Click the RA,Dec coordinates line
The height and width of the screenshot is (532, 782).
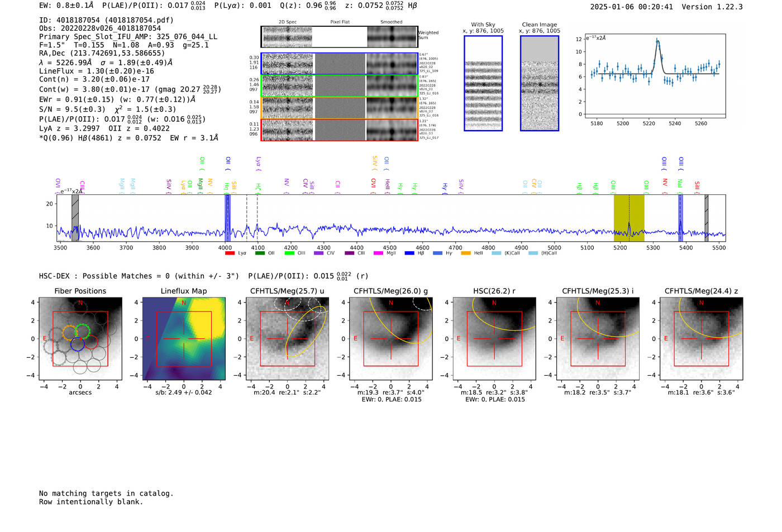pyautogui.click(x=102, y=54)
